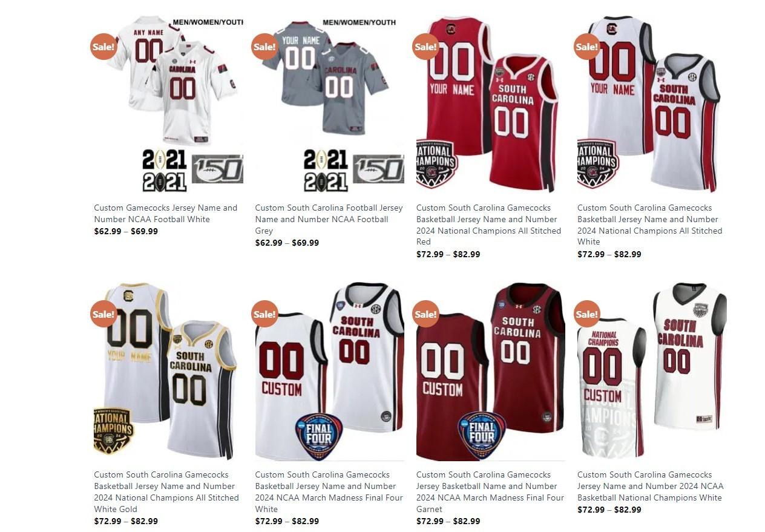Click the 150 football logo on grey jersey image

coord(378,169)
